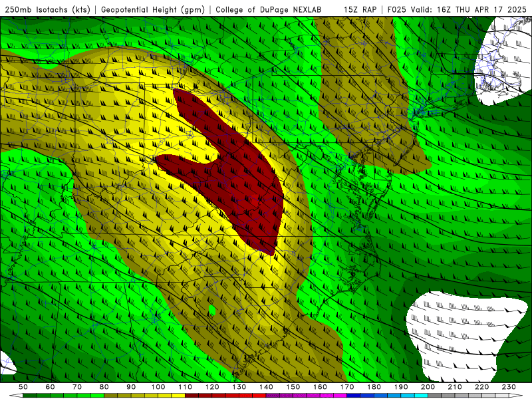The width and height of the screenshot is (532, 399).
Task: Select the dark blue swatch starting at 170
Action: coord(354,396)
